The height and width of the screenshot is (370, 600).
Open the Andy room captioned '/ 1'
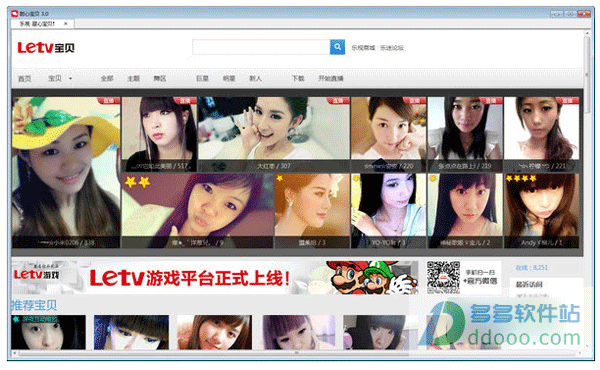coord(541,211)
